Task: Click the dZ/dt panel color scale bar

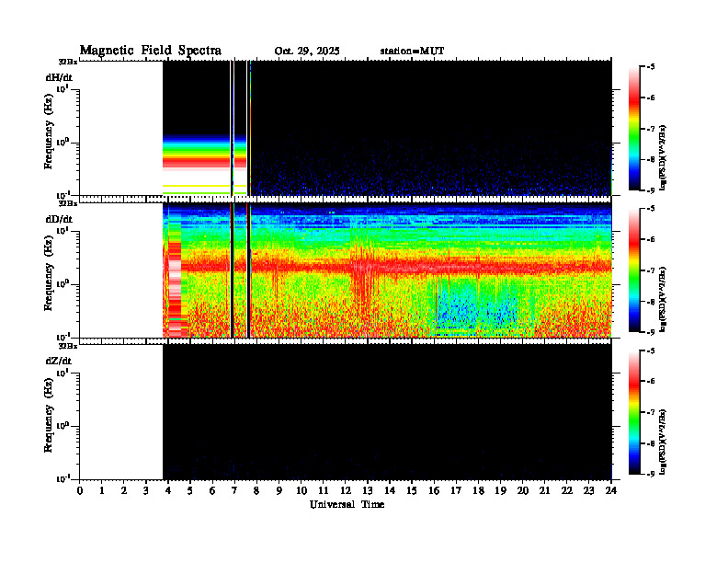Action: point(633,412)
